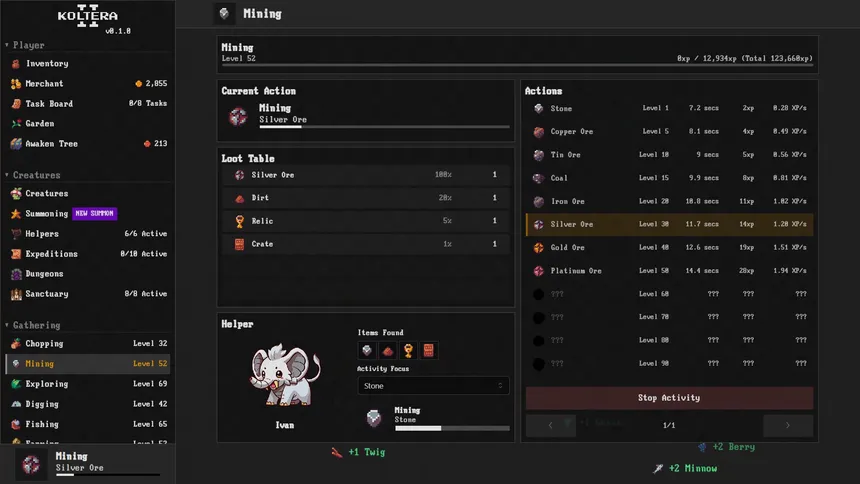Click the Awaken Tree icon
This screenshot has height=484, width=860.
click(16, 144)
